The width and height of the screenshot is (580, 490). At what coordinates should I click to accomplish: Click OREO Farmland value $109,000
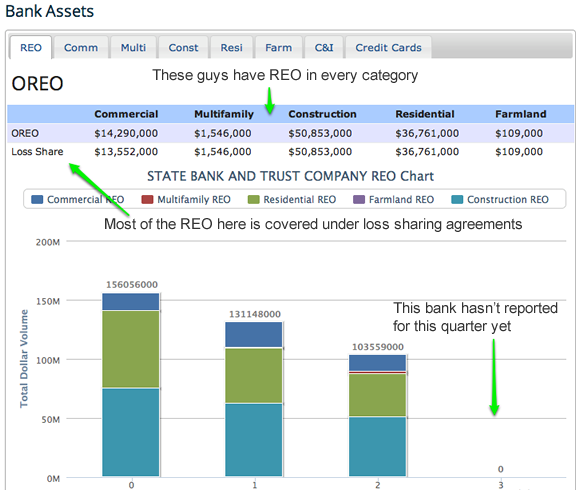[x=519, y=133]
